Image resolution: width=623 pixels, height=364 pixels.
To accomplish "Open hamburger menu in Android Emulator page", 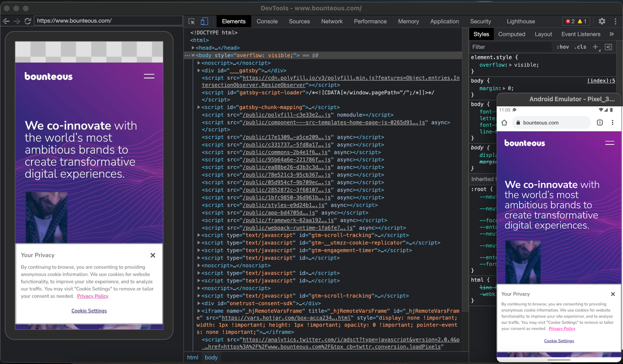I will click(x=610, y=143).
